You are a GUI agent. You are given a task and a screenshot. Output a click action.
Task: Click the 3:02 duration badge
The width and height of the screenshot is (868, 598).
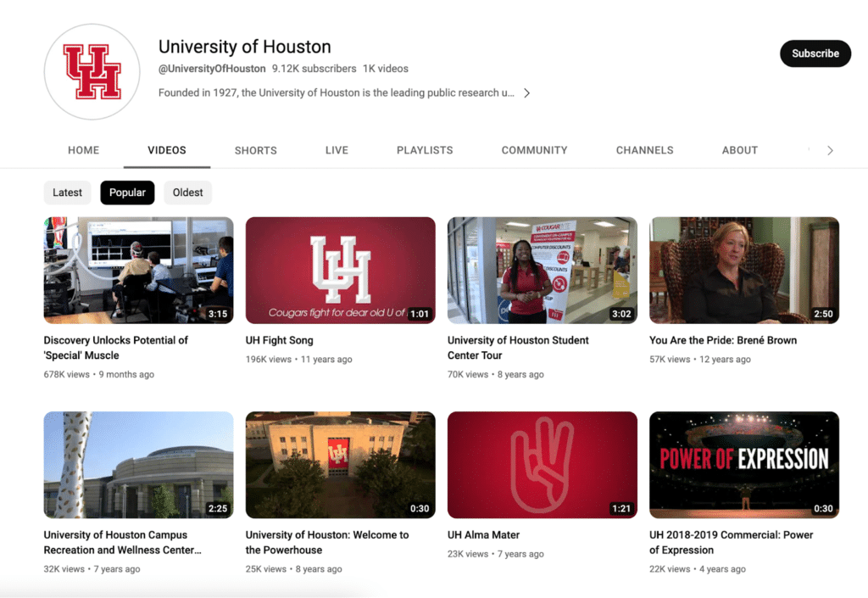(621, 314)
